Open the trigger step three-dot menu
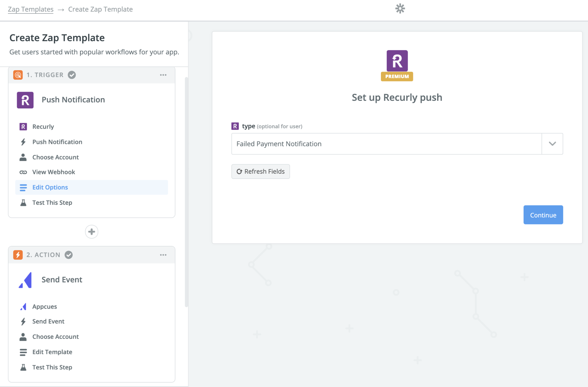The image size is (588, 387). (163, 75)
